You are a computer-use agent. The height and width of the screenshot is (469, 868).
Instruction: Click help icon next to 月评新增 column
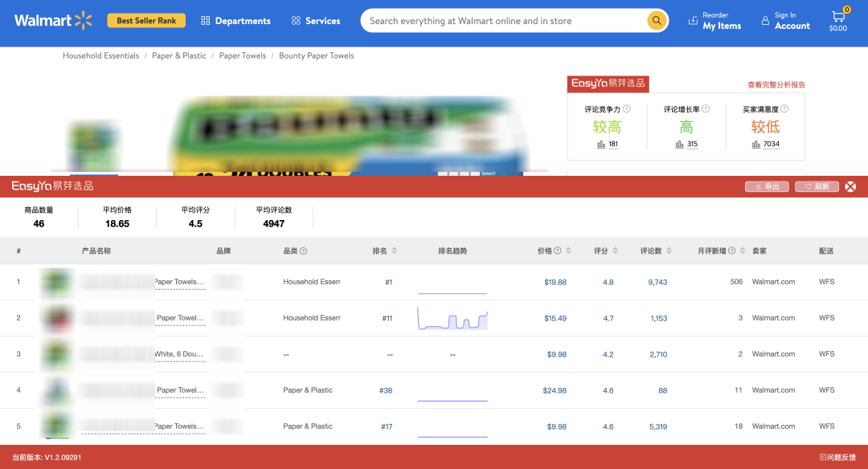click(x=732, y=251)
